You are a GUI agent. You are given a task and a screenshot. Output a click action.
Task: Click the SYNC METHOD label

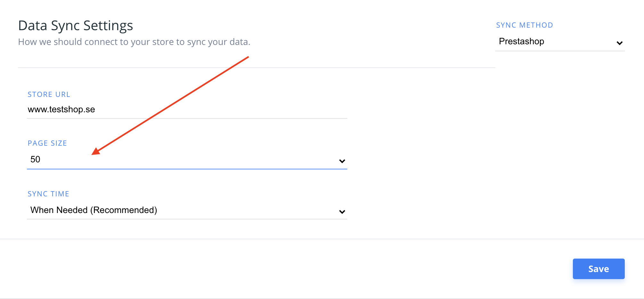(524, 25)
